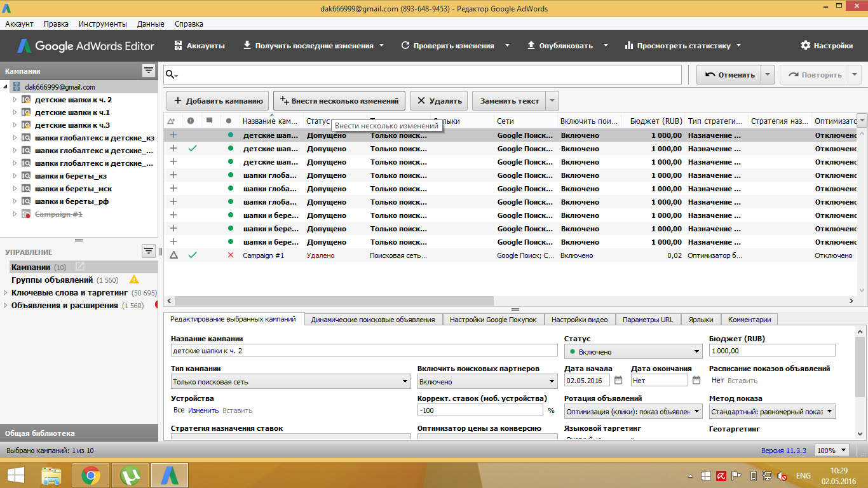Viewport: 868px width, 488px height.
Task: Expand the шапки и береты_мск campaign node
Action: pyautogui.click(x=15, y=189)
